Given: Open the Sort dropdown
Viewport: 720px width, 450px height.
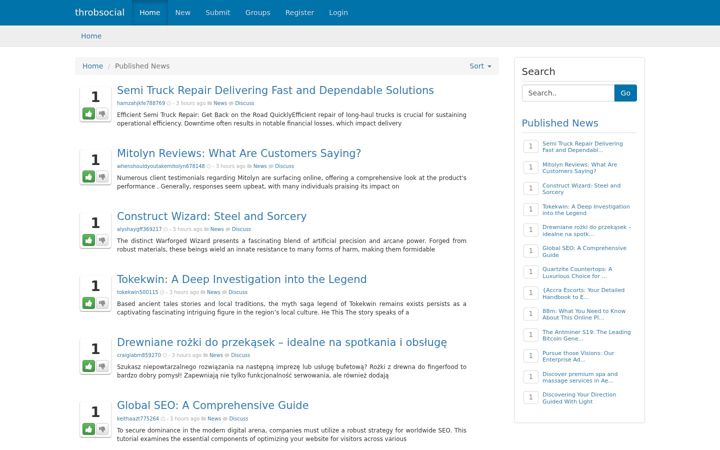Looking at the screenshot, I should tap(480, 66).
